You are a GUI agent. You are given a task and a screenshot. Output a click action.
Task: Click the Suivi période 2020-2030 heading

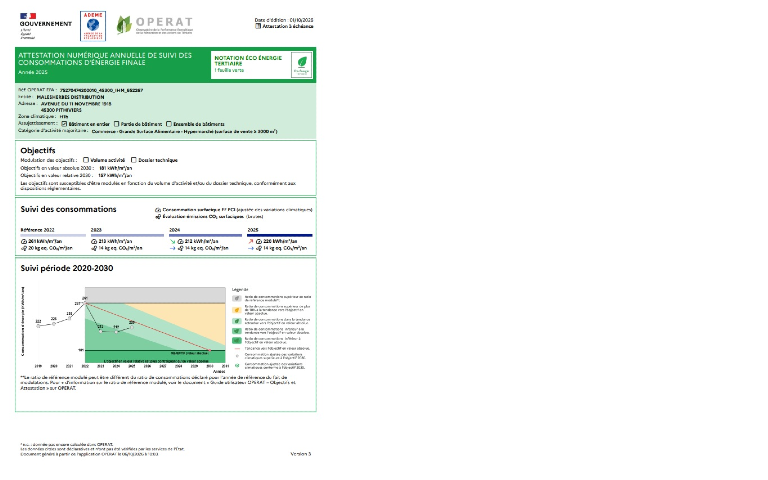pyautogui.click(x=67, y=268)
